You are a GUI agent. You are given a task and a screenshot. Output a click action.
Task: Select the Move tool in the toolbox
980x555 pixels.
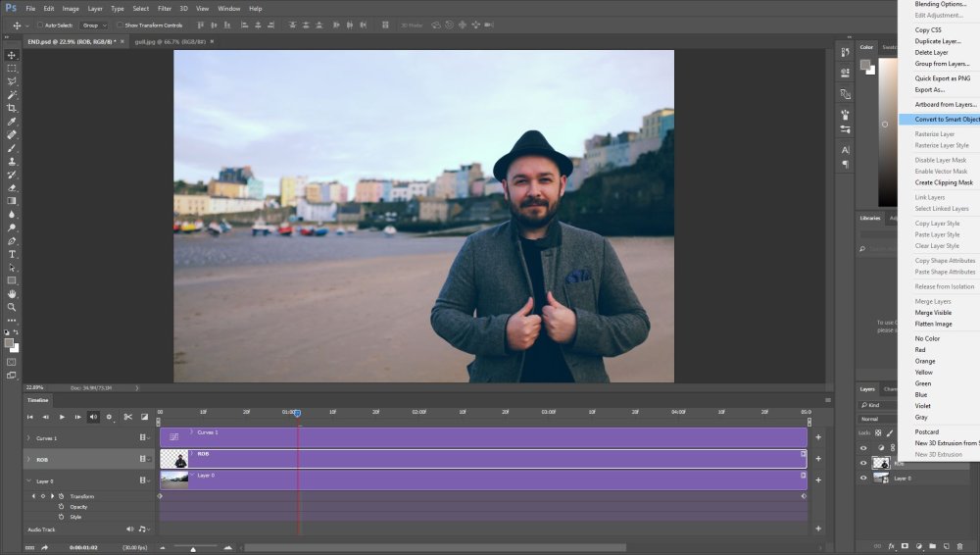click(x=11, y=55)
